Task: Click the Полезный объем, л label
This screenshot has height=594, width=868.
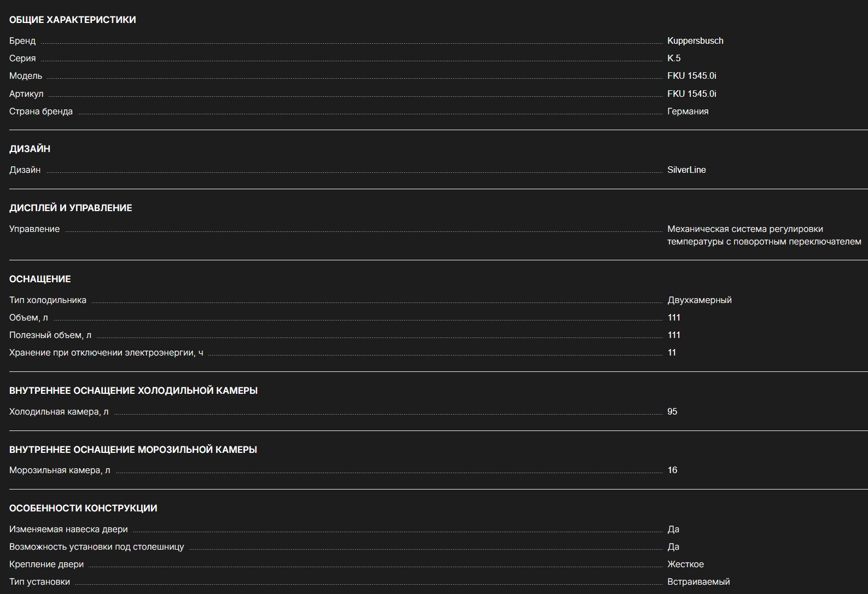Action: (50, 335)
